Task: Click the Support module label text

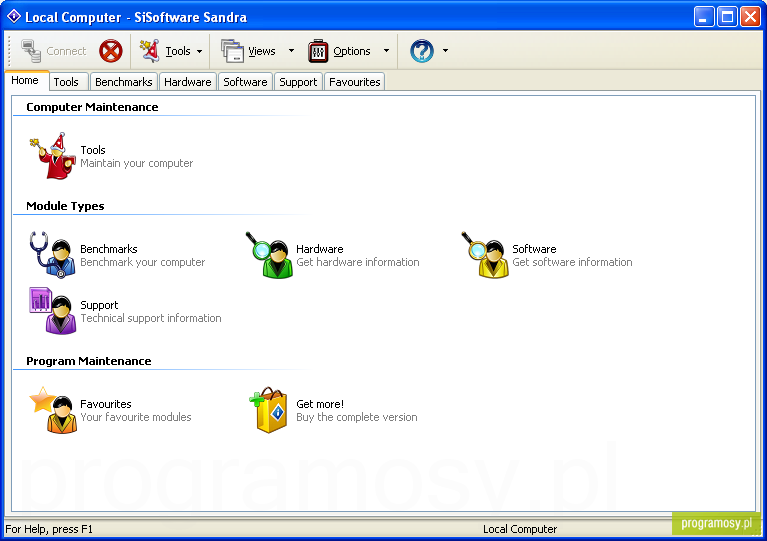Action: pyautogui.click(x=99, y=305)
